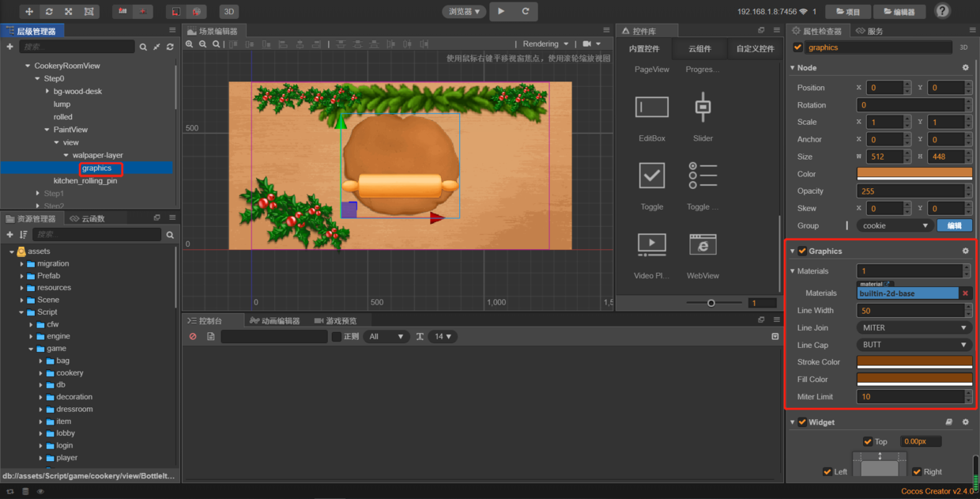The height and width of the screenshot is (499, 980).
Task: Open the dressroom folder in assets
Action: click(x=74, y=409)
